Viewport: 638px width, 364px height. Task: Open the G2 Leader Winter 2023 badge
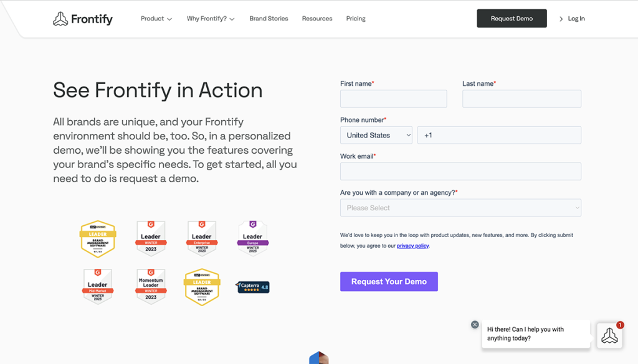[150, 238]
